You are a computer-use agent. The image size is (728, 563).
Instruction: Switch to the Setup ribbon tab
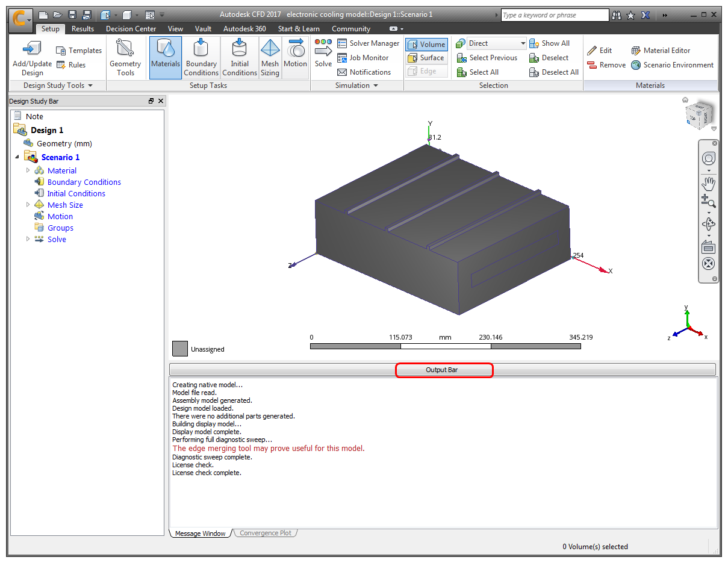tap(51, 29)
